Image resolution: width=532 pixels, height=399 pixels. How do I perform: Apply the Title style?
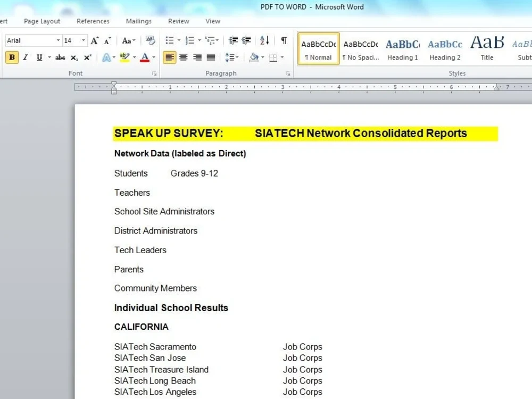(487, 49)
